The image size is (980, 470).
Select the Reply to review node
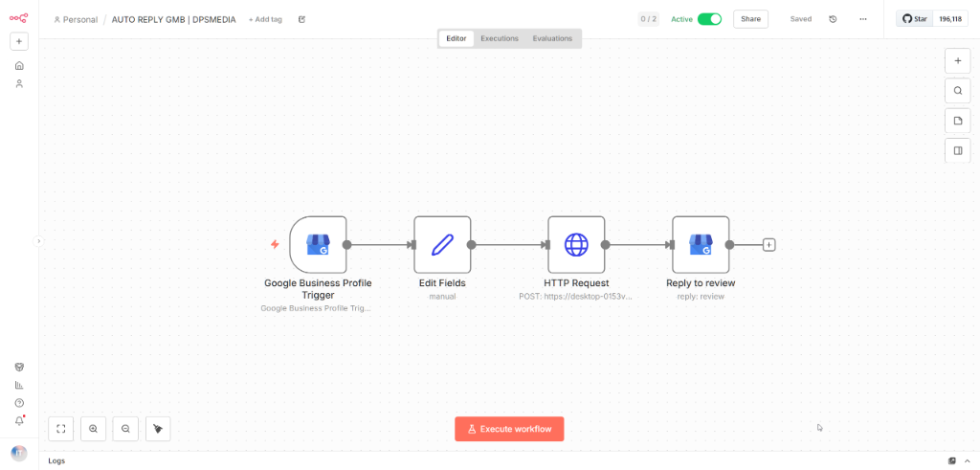(x=701, y=244)
